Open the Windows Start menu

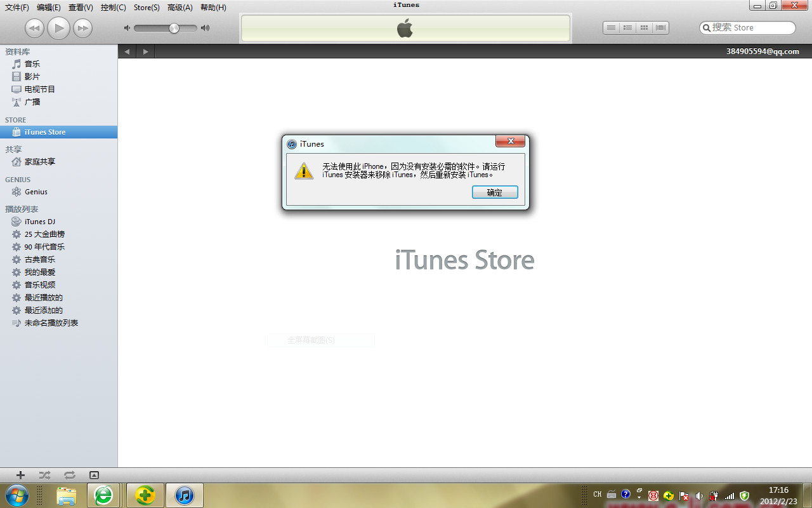tap(17, 495)
